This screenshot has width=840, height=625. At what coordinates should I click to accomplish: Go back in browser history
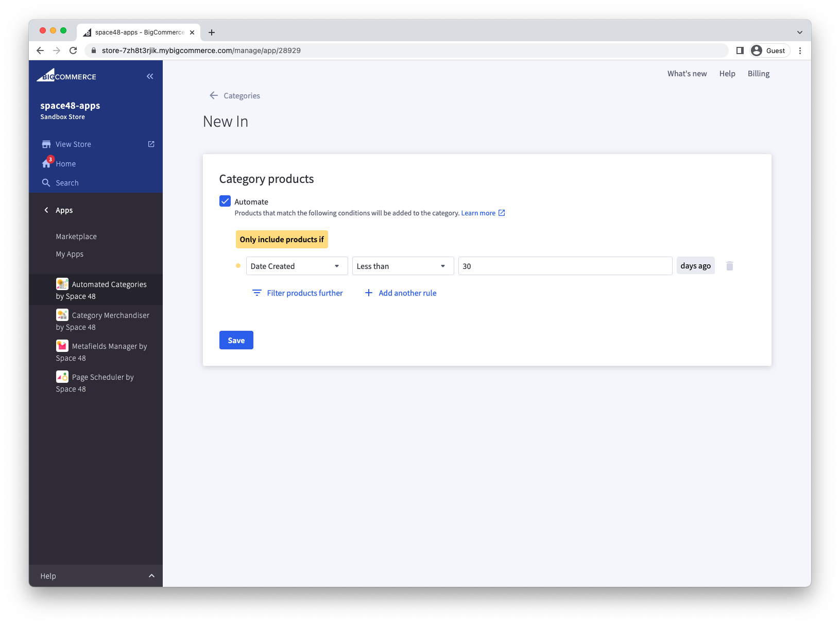pyautogui.click(x=40, y=50)
